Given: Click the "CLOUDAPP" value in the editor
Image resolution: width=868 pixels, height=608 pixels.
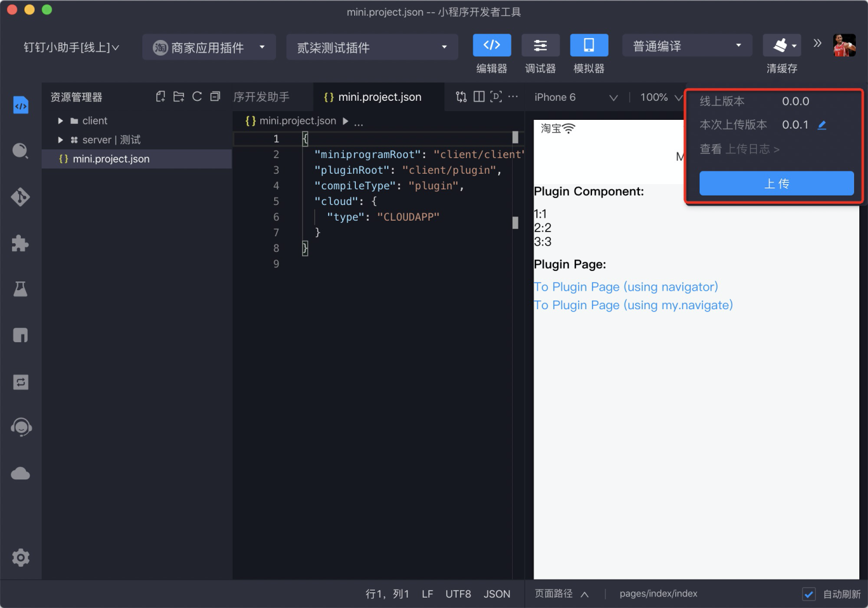Looking at the screenshot, I should tap(408, 217).
